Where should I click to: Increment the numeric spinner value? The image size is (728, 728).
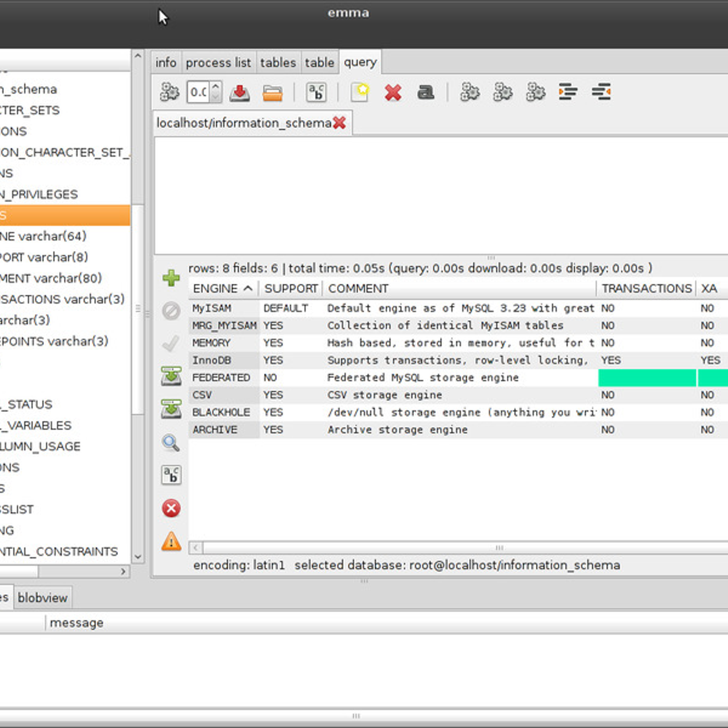pyautogui.click(x=216, y=87)
